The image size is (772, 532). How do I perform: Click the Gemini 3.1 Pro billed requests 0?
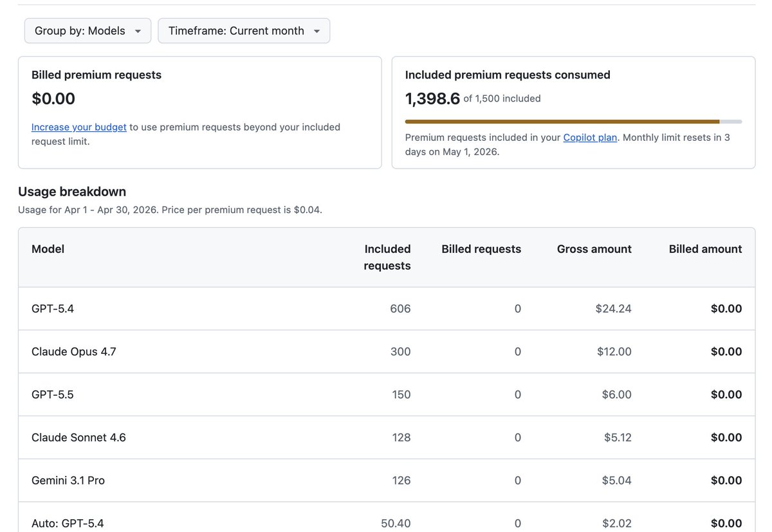coord(518,481)
